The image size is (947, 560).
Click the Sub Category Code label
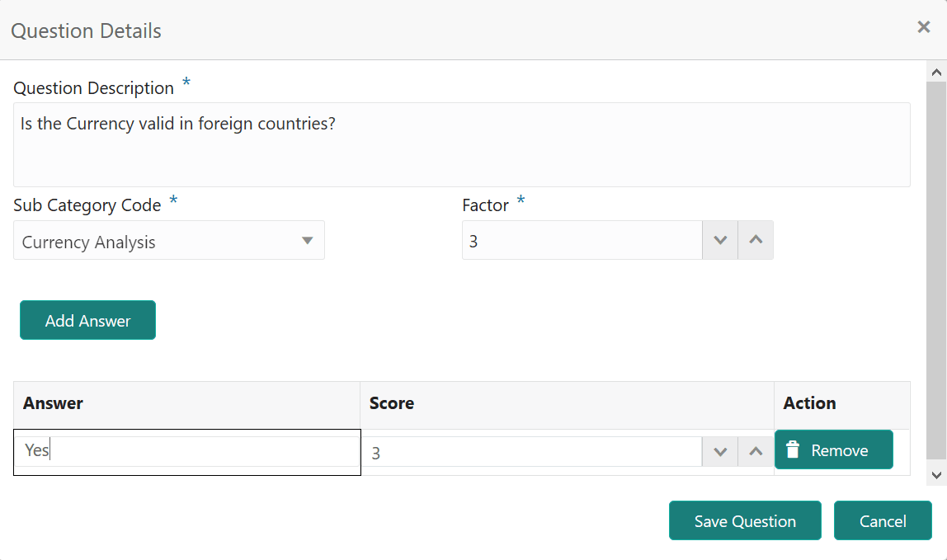click(x=87, y=205)
